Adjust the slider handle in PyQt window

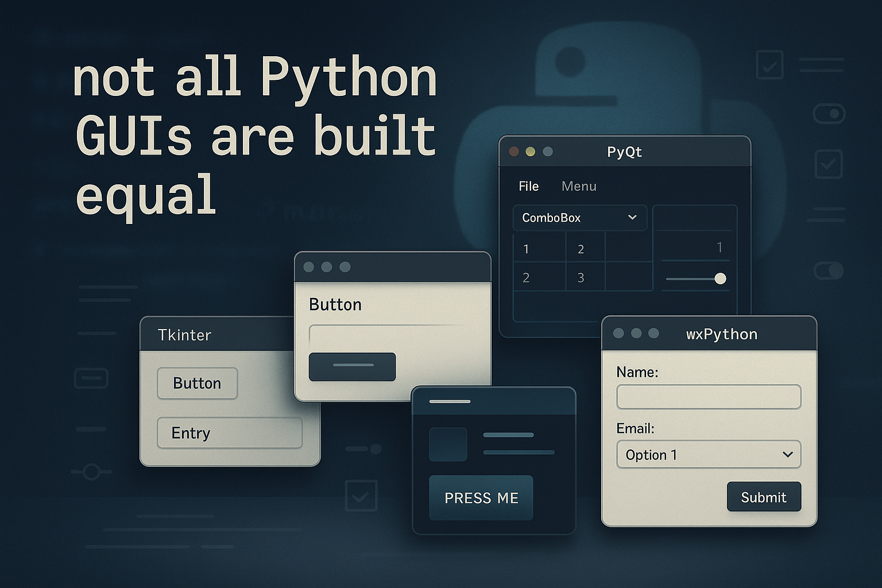tap(720, 278)
